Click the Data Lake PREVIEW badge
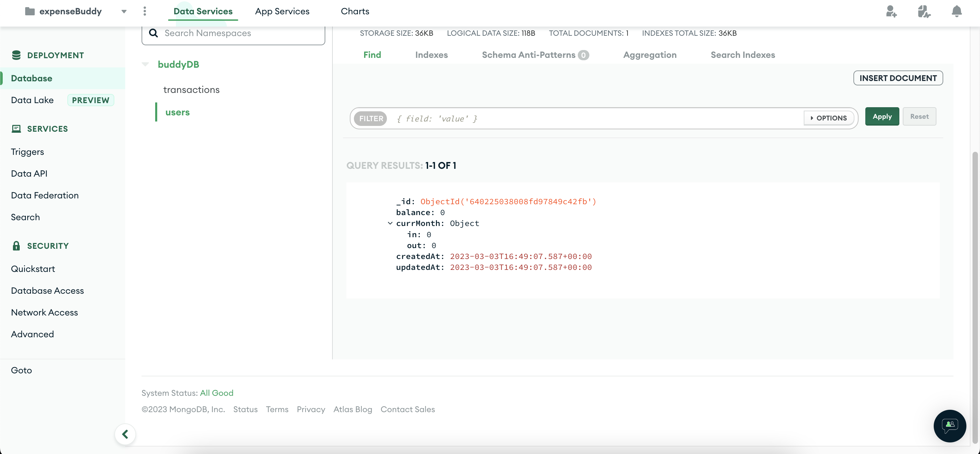 pyautogui.click(x=91, y=100)
